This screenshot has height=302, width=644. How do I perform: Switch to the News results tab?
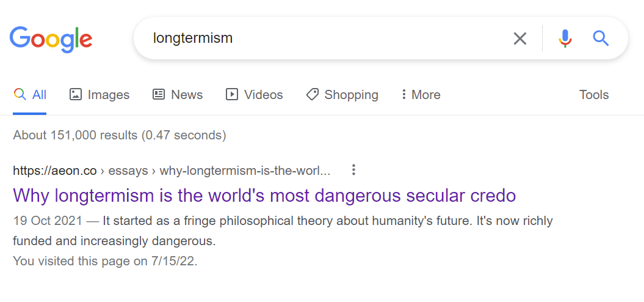(x=178, y=95)
